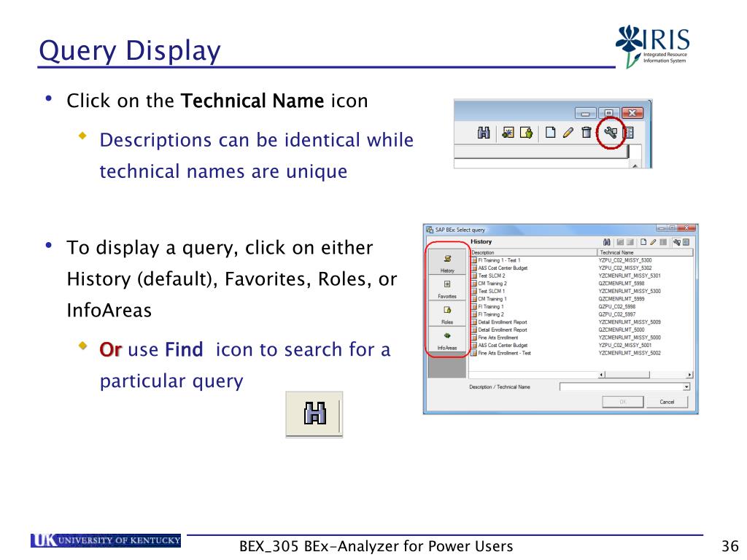
Task: Click the Technical Name wrench icon circled in red
Action: coord(611,133)
